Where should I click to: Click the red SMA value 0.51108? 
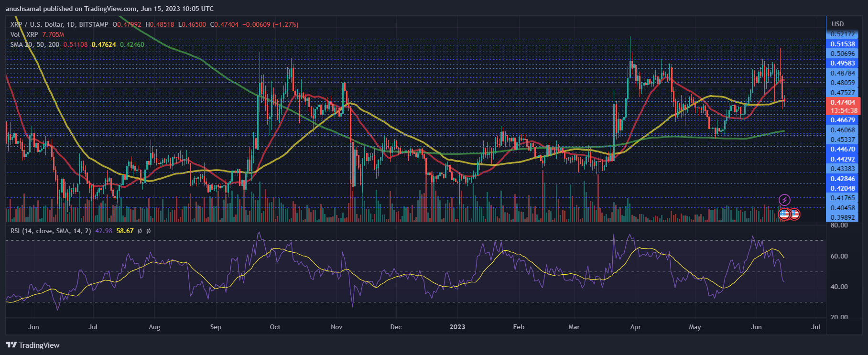[x=76, y=44]
